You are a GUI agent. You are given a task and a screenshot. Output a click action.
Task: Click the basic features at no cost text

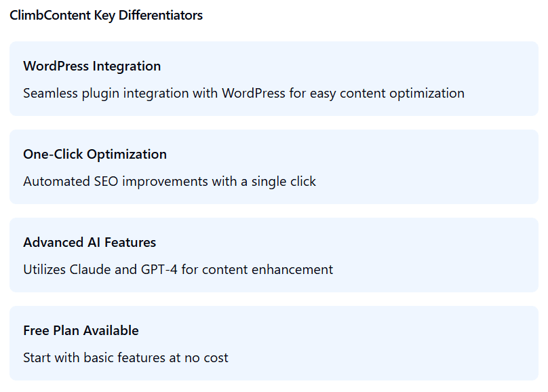pyautogui.click(x=125, y=358)
